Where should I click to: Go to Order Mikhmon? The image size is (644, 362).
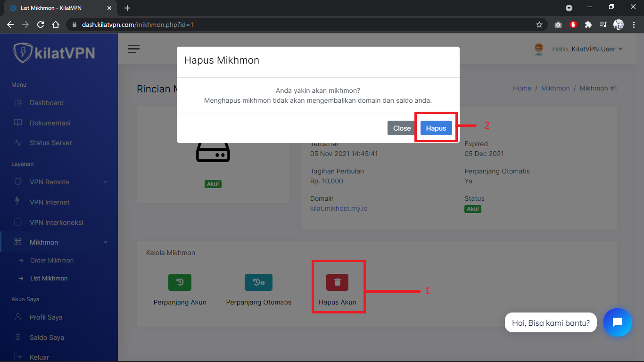pos(52,261)
